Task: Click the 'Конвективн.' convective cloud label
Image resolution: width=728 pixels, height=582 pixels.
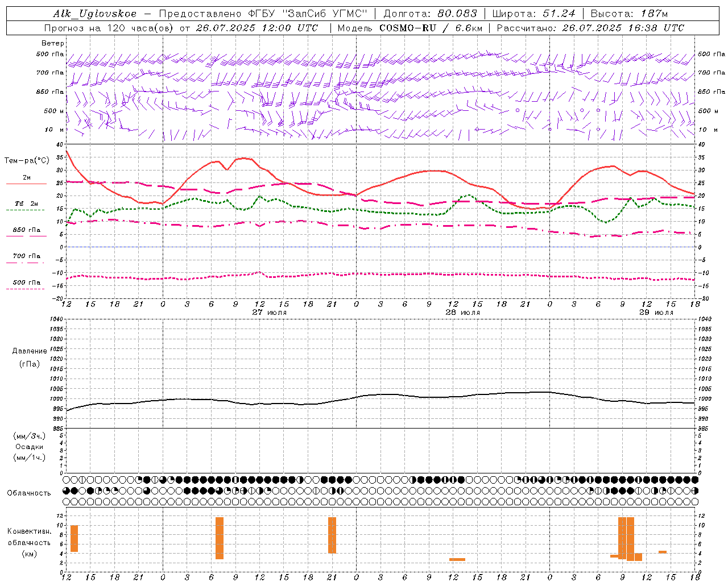Action: click(x=30, y=531)
